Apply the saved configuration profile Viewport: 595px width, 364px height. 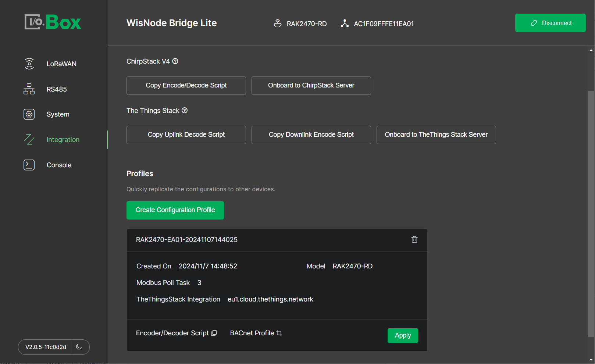[403, 336]
